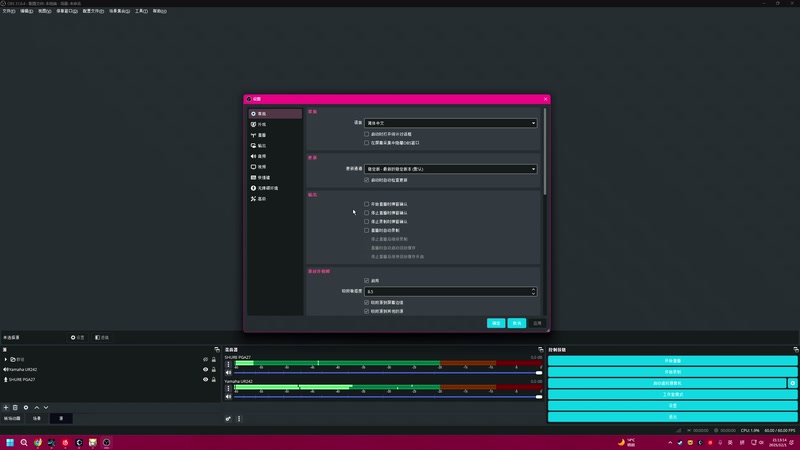
Task: Open Advanced category in settings sidebar
Action: click(x=275, y=199)
